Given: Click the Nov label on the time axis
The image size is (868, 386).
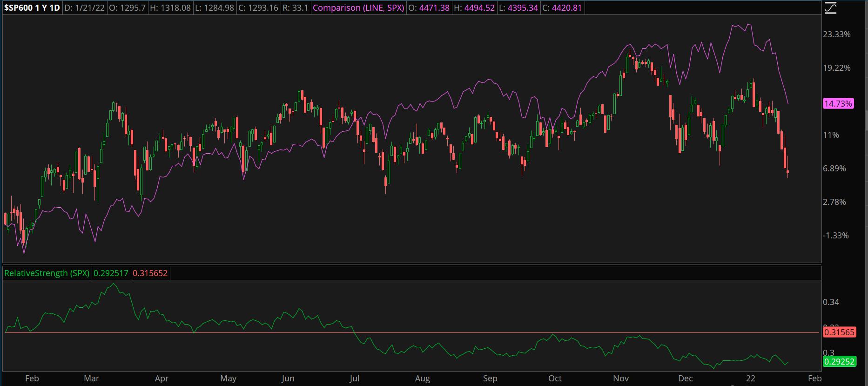Looking at the screenshot, I should (621, 379).
